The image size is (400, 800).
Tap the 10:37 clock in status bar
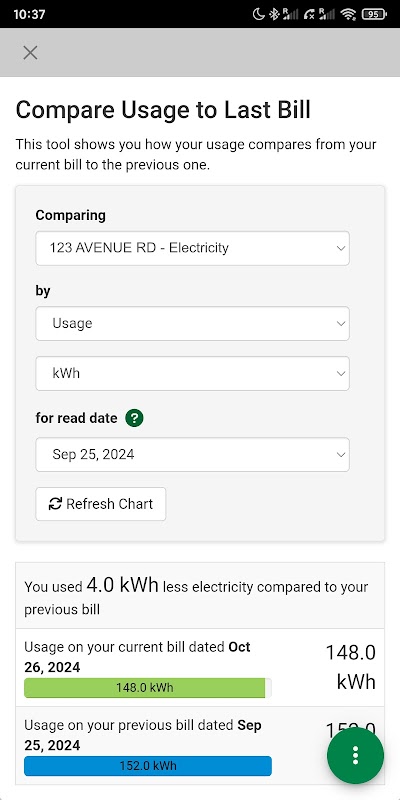click(x=29, y=14)
